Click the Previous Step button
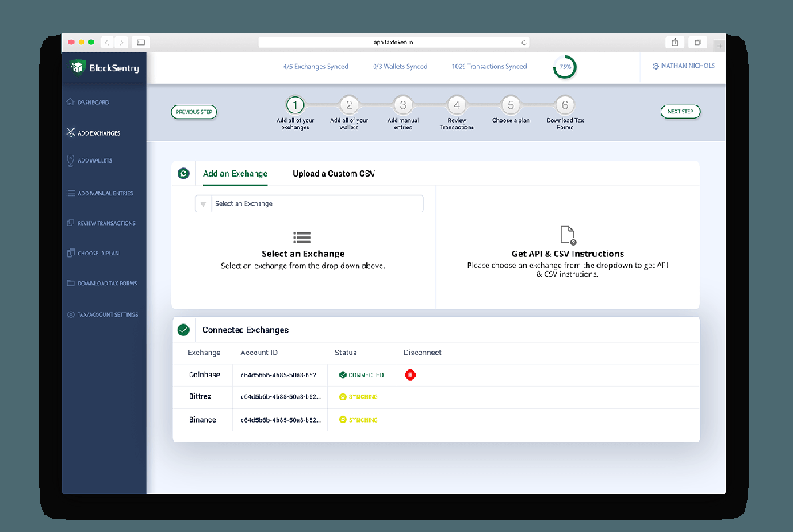 (x=194, y=112)
